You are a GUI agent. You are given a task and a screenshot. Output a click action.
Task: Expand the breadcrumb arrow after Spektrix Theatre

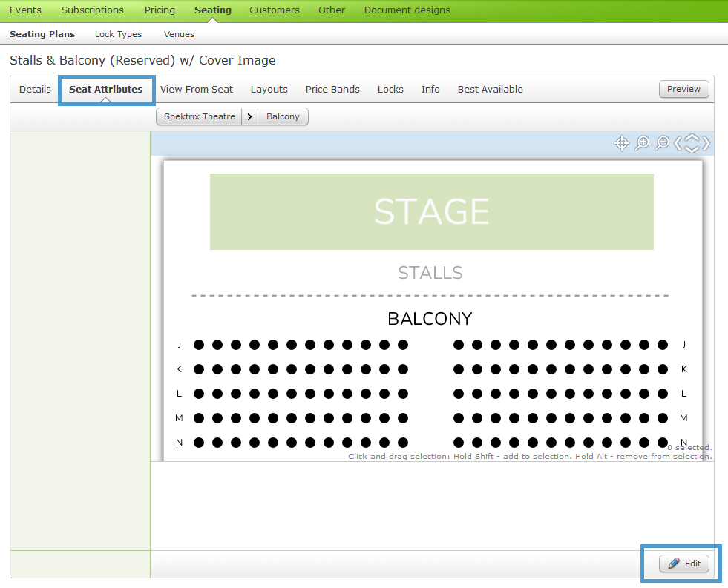250,116
